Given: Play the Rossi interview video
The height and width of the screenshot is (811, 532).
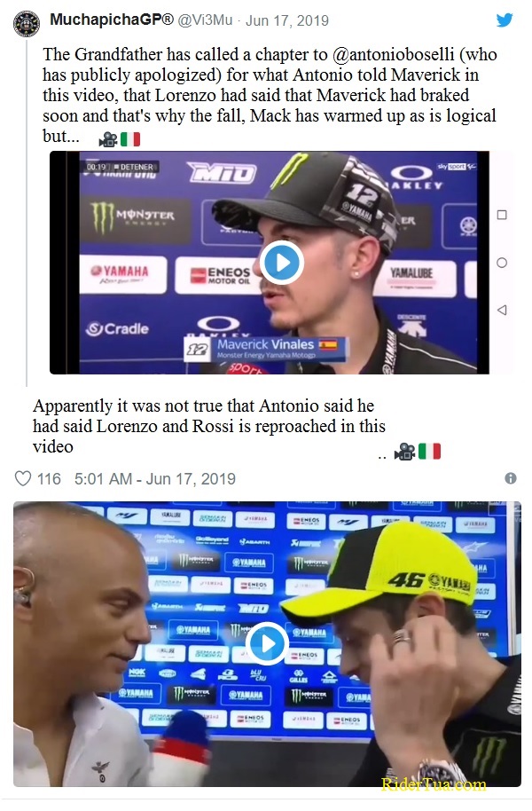Looking at the screenshot, I should point(267,643).
